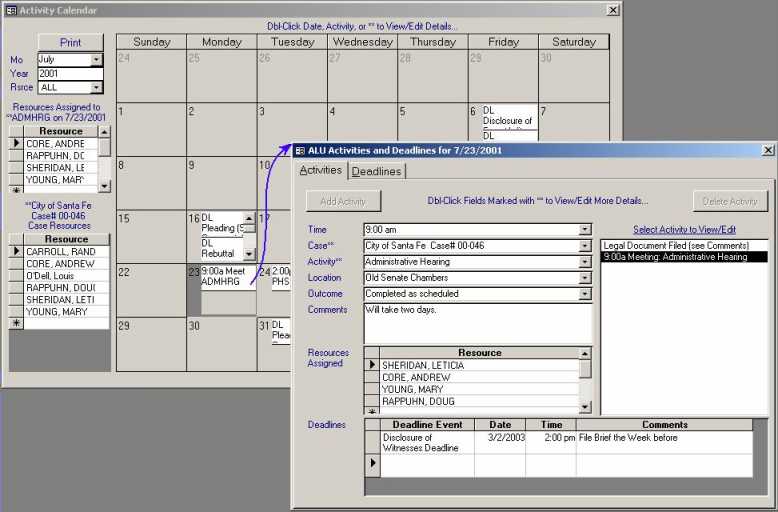Click the record selector beside SHERIDAN, LETICIA
This screenshot has width=778, height=512.
click(x=372, y=366)
